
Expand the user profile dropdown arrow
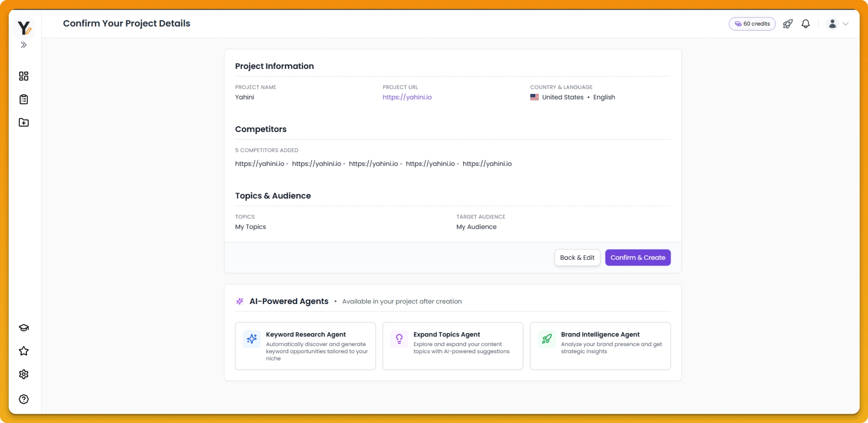click(846, 24)
